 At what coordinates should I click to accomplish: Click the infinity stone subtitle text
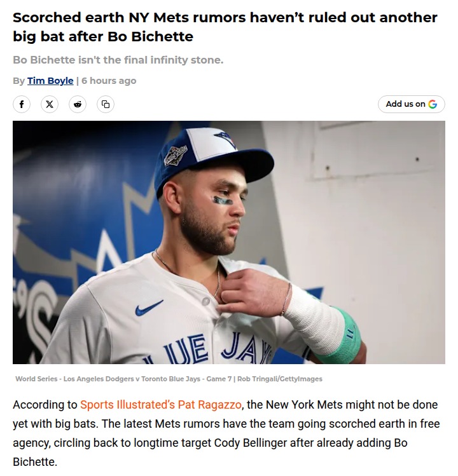(118, 60)
